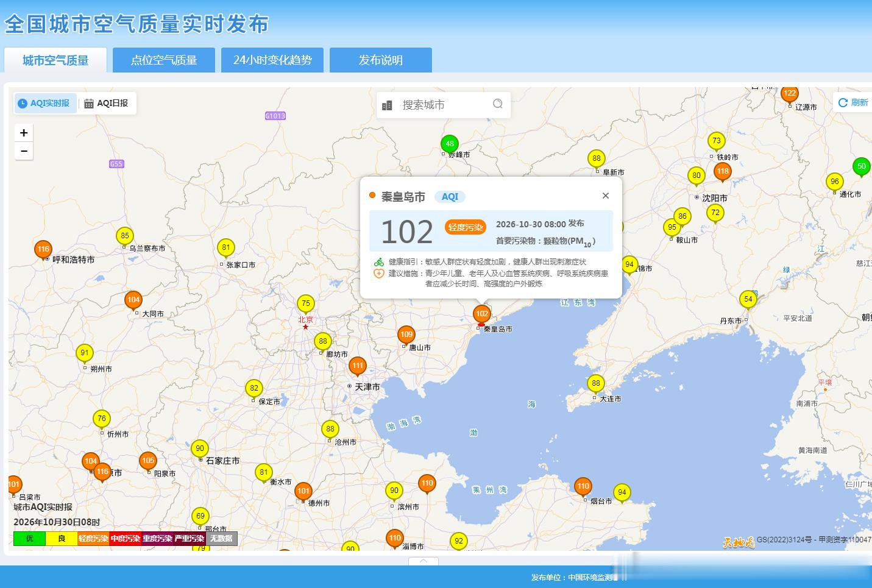Viewport: 872px width, 588px height.
Task: Select 赤峰市 marker showing 48
Action: coord(450,144)
